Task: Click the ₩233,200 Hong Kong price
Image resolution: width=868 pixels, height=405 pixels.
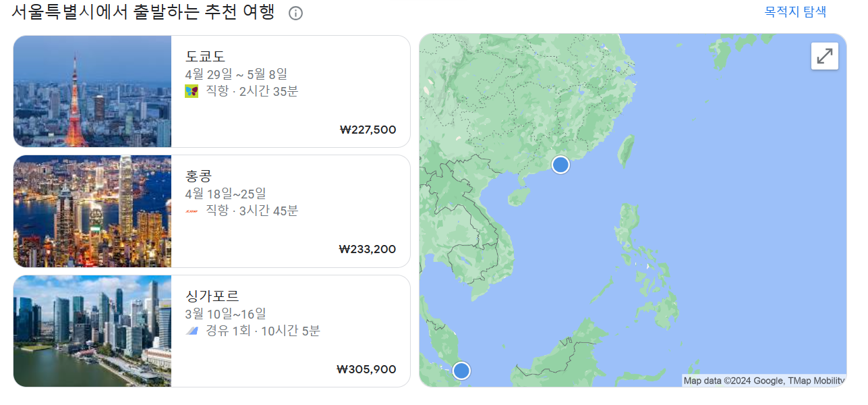Action: [367, 249]
